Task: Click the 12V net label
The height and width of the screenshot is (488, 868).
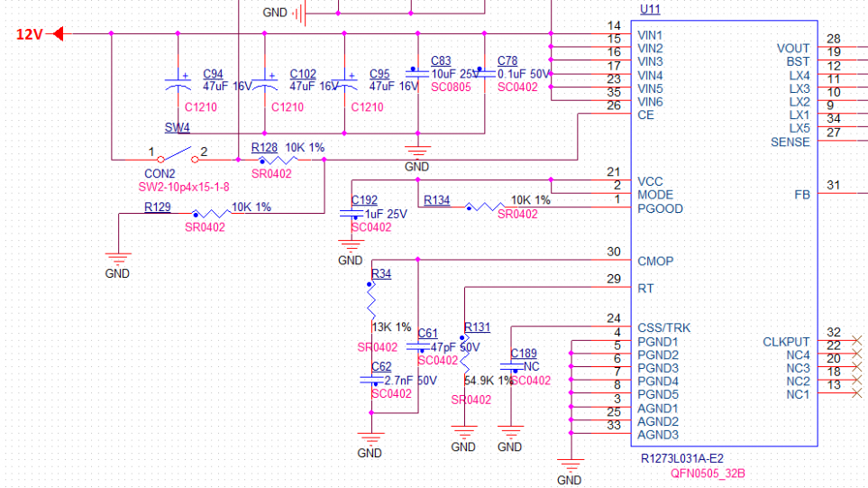Action: point(30,34)
